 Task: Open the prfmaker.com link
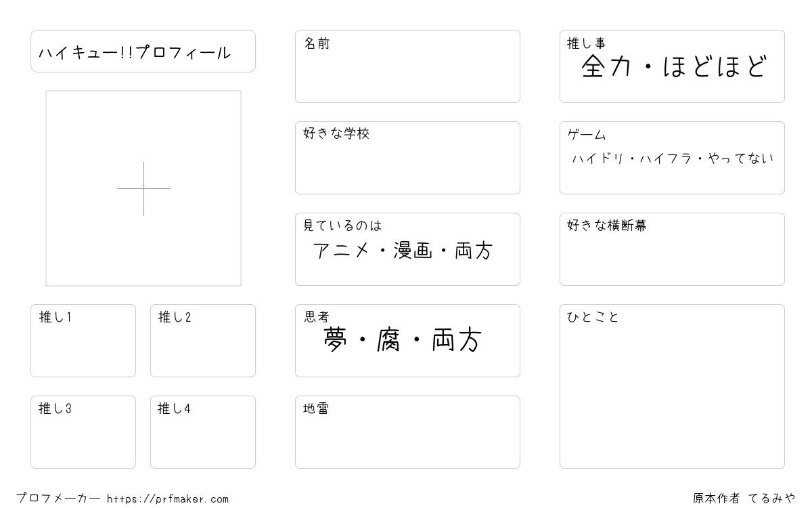click(168, 499)
